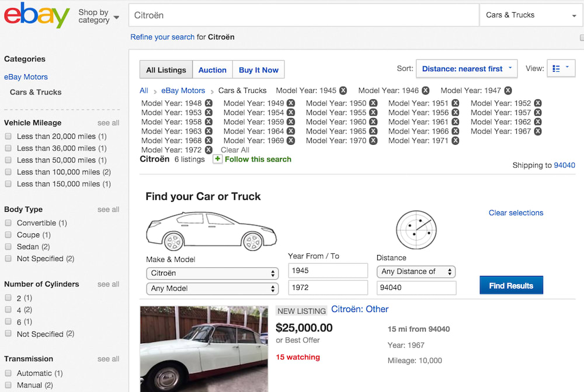The height and width of the screenshot is (392, 584).
Task: Open the white Citroën car photo thumbnail
Action: point(204,349)
